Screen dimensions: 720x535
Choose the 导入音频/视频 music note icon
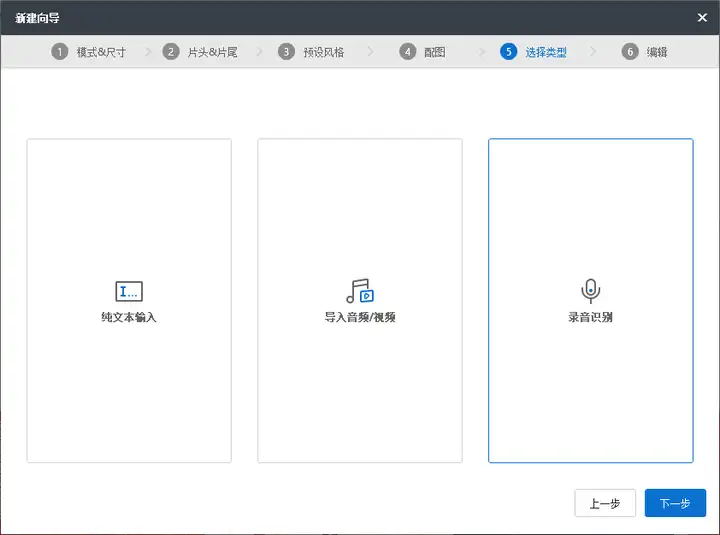360,291
